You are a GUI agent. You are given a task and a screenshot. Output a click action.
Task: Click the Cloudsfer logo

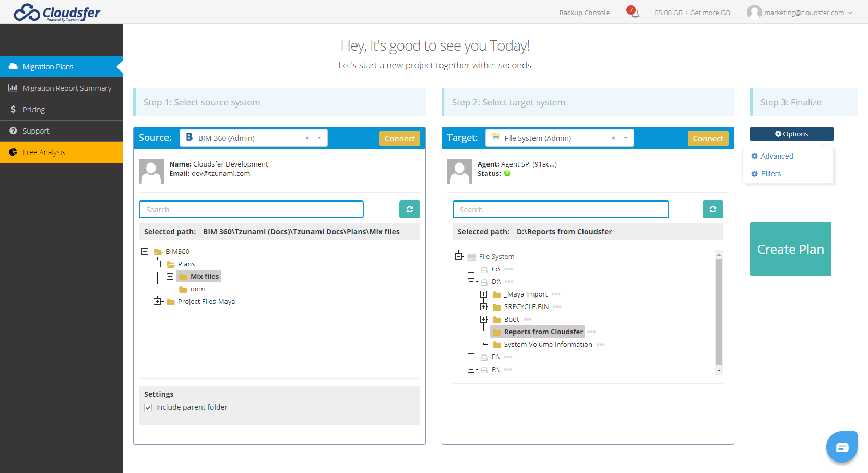[x=57, y=13]
